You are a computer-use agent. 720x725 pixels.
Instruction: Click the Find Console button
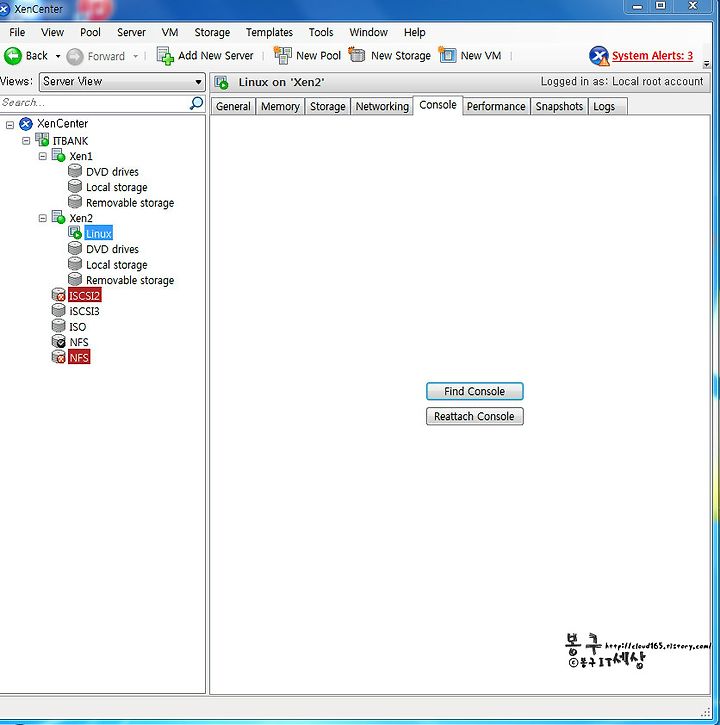tap(474, 391)
